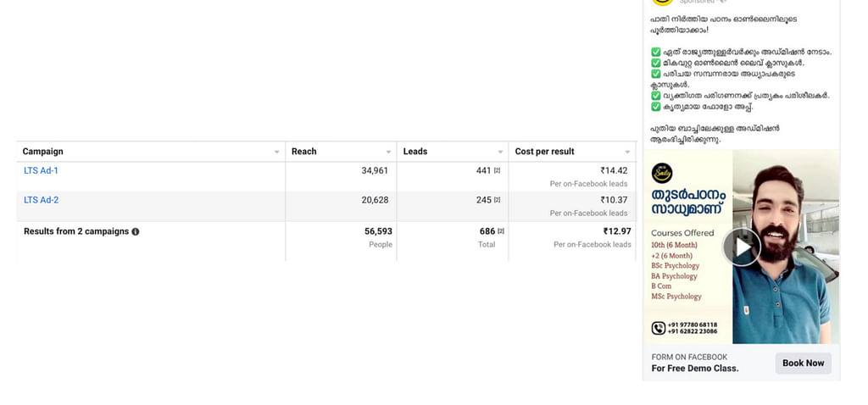Open the LTS Ad-2 campaign link
Viewport: 868px width, 405px height.
coord(41,201)
